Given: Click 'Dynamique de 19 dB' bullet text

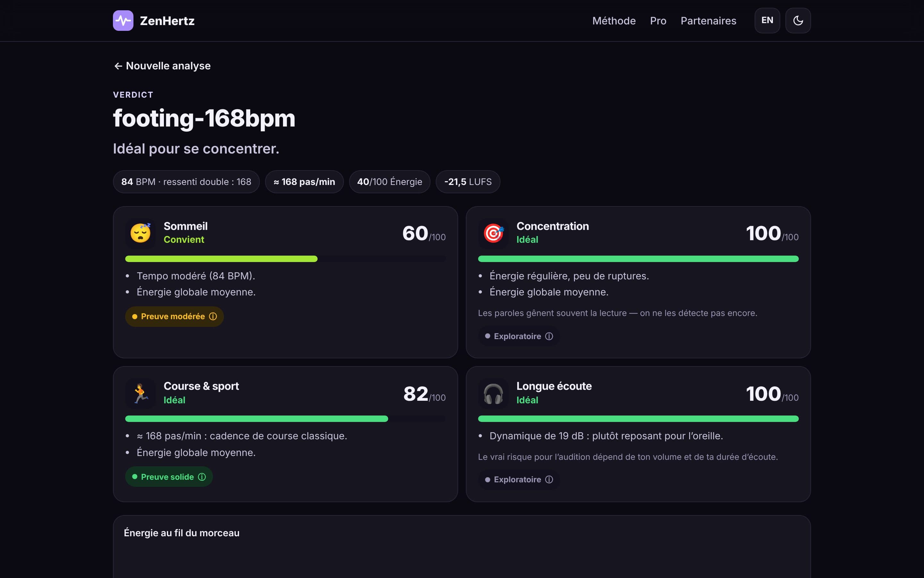Looking at the screenshot, I should coord(606,436).
